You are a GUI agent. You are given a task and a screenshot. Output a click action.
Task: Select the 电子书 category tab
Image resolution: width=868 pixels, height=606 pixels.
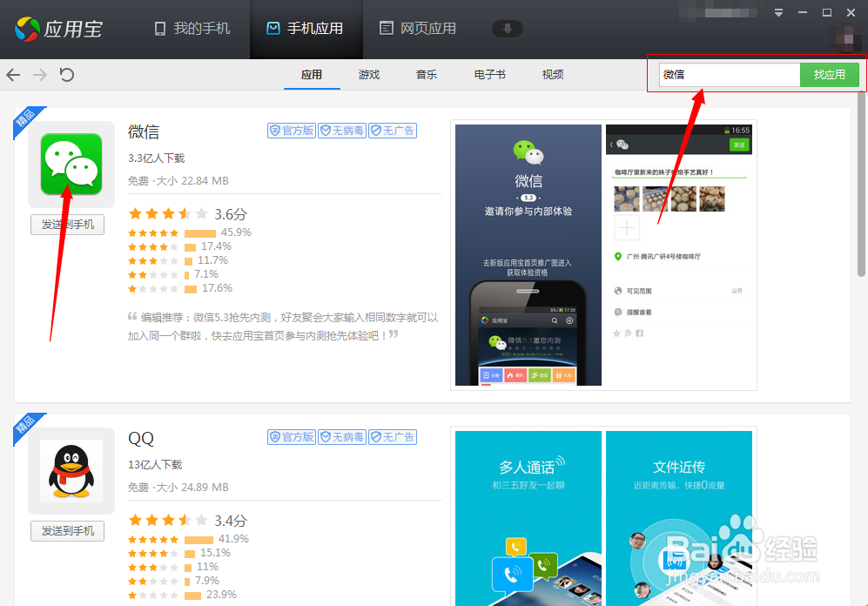tap(490, 75)
